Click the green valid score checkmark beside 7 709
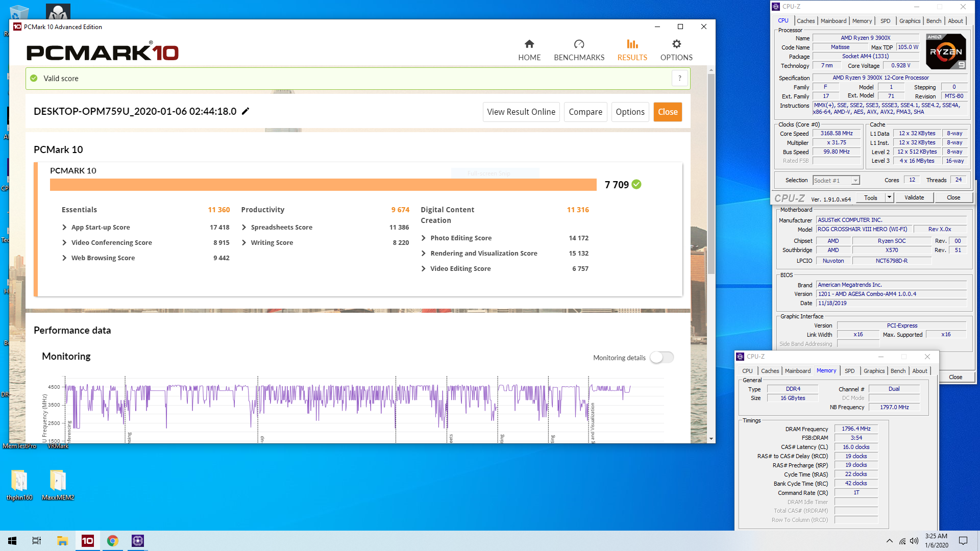This screenshot has height=551, width=980. (636, 184)
